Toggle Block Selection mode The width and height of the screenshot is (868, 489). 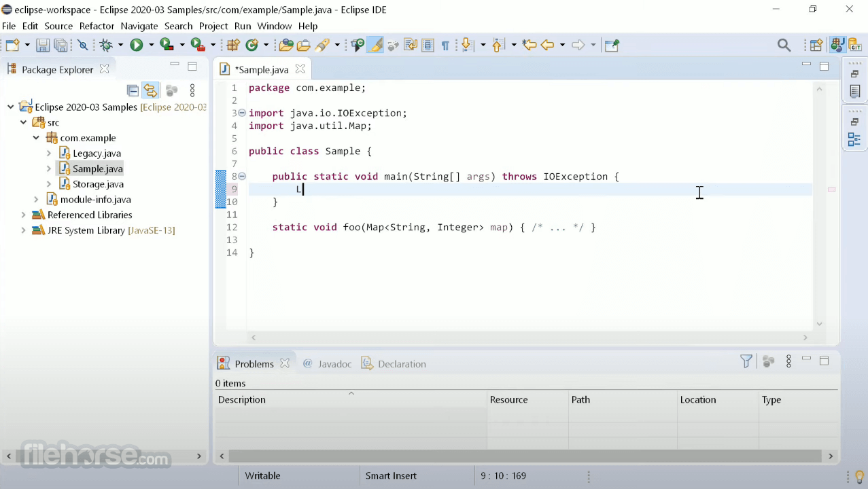coord(428,46)
